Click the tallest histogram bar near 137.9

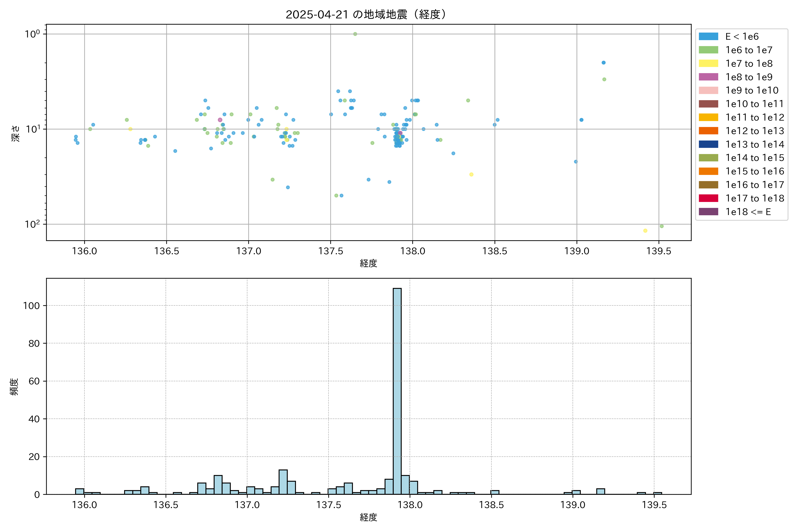coord(397,390)
